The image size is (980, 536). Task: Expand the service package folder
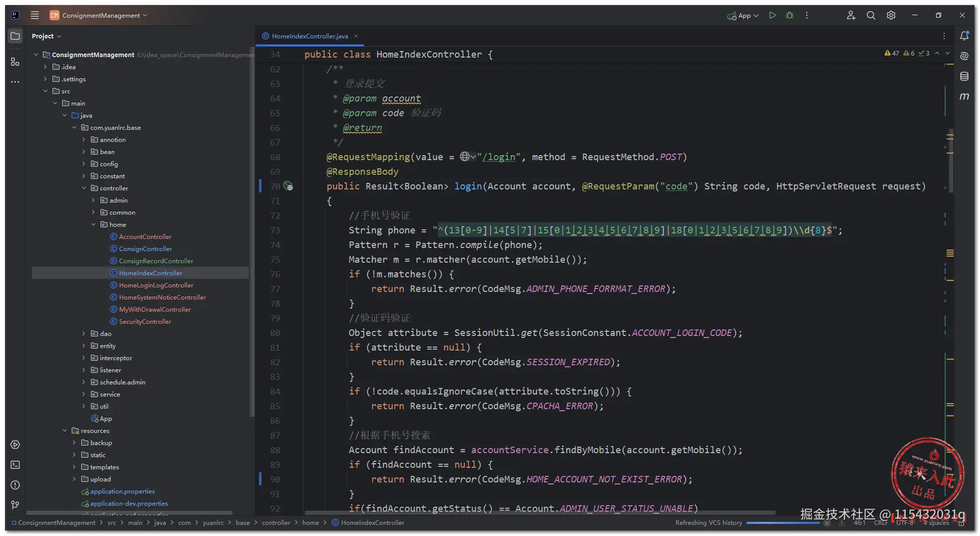(x=84, y=395)
